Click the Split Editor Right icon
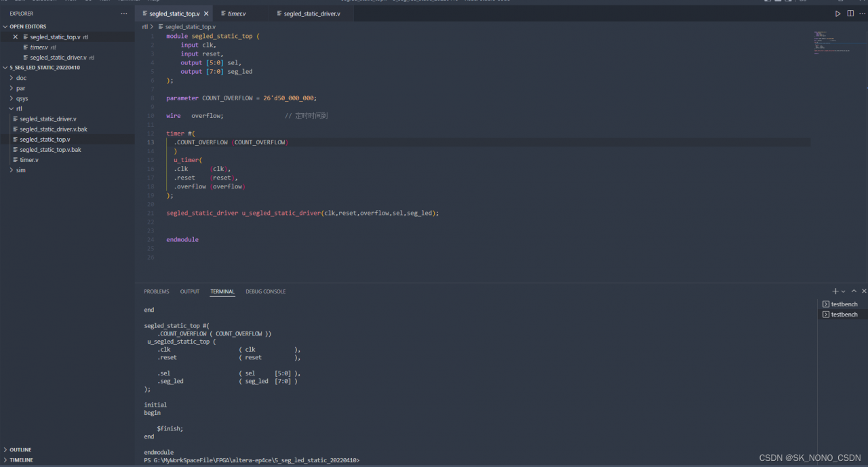The image size is (868, 467). [850, 14]
